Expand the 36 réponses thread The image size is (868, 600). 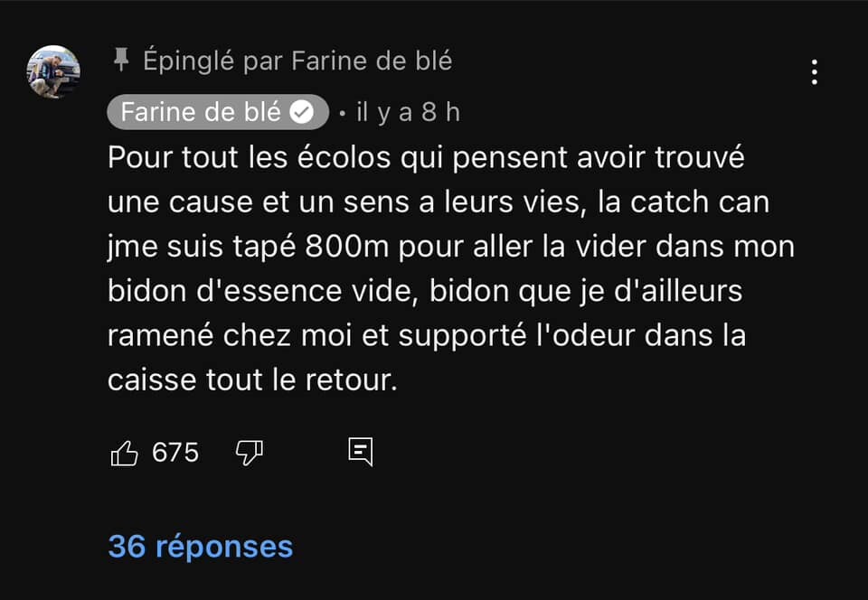tap(201, 547)
